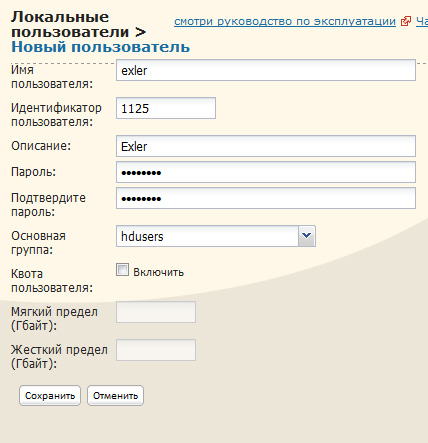Click the 'Отменить' cancel button

115,396
